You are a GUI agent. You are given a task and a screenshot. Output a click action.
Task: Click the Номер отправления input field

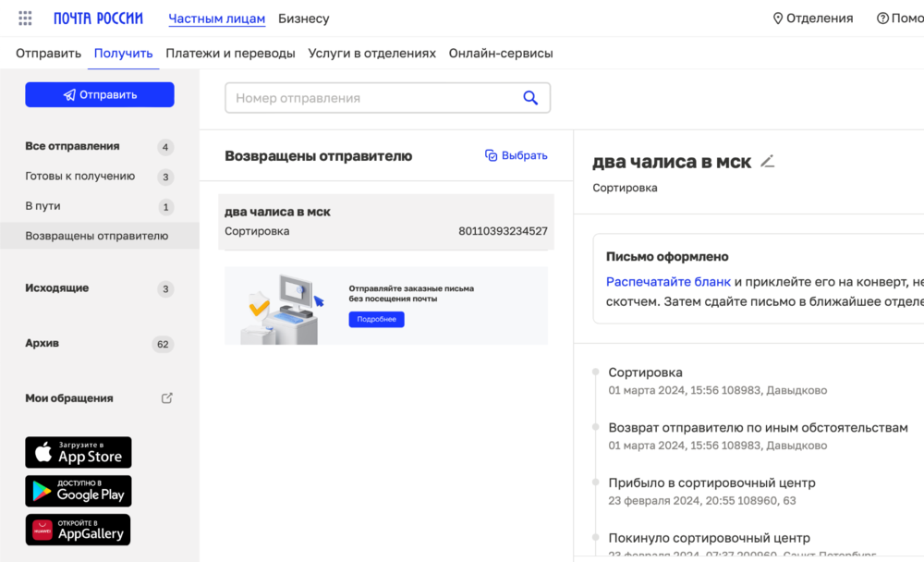(370, 97)
